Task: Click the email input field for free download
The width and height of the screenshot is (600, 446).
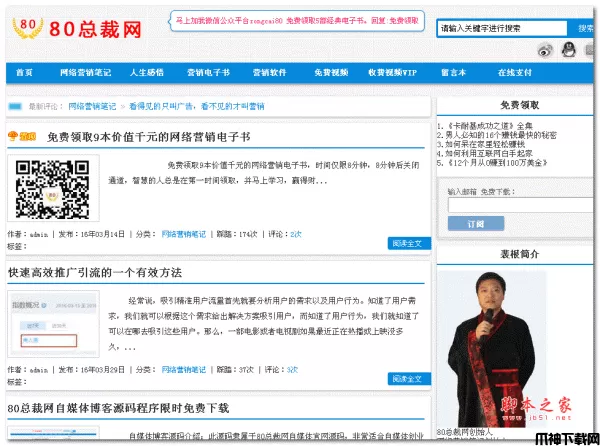Action: (x=520, y=205)
